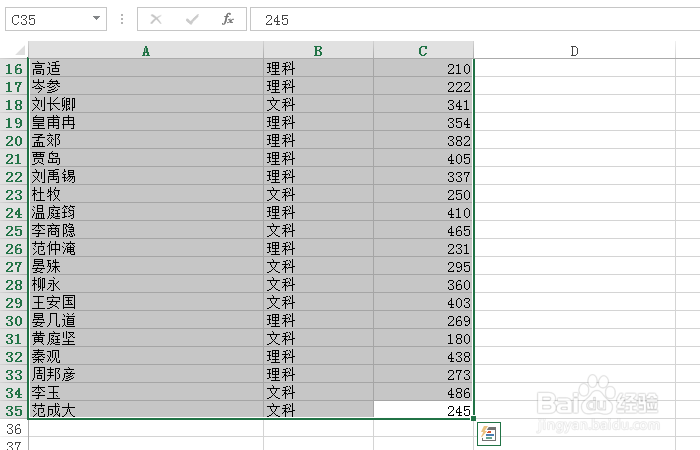Click cell containing 贾岛
Screen dimensions: 700x450
click(x=146, y=158)
